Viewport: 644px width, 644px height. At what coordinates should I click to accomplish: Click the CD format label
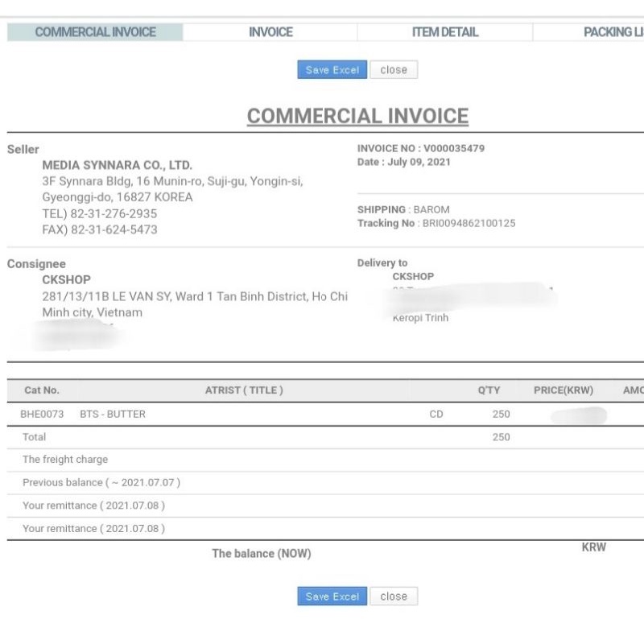point(436,414)
